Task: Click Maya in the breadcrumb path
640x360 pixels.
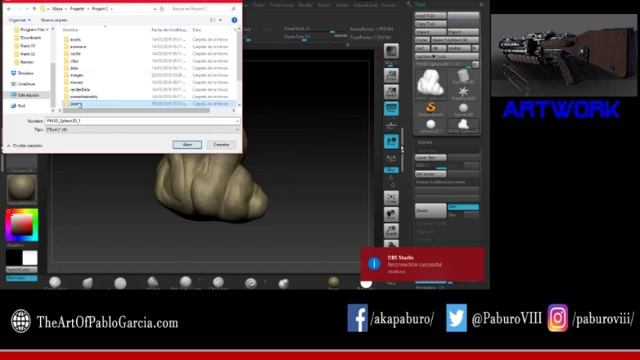Action: tap(57, 9)
